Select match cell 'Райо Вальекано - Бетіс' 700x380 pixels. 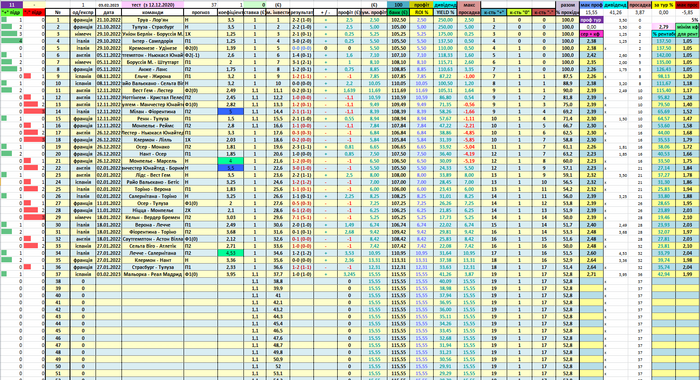152,182
